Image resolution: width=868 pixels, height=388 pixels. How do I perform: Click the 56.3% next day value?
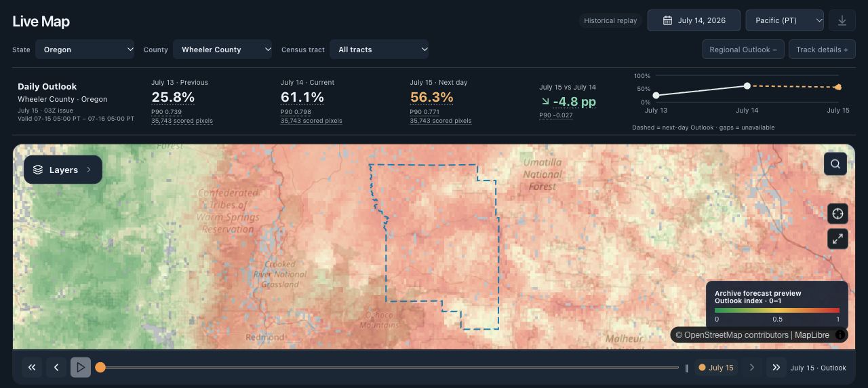pos(431,97)
